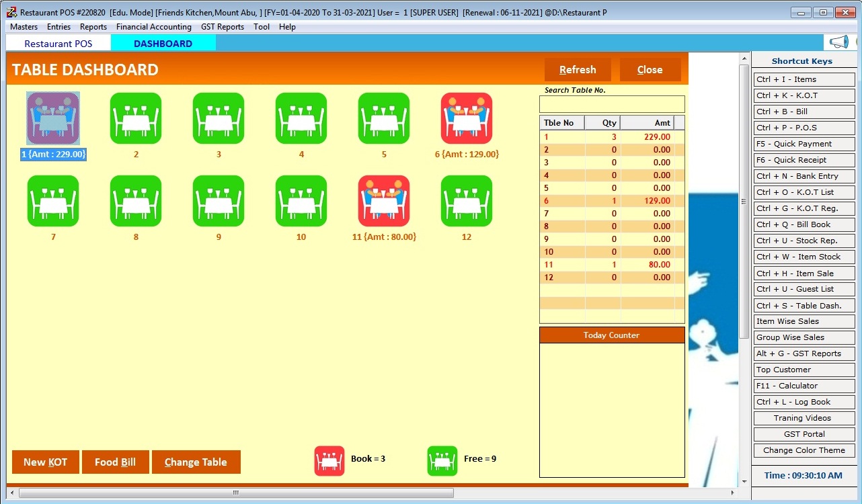The height and width of the screenshot is (504, 862).
Task: Click the free table 12 icon
Action: coord(467,200)
